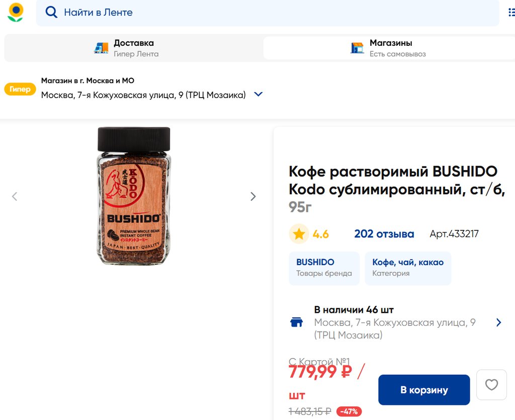The height and width of the screenshot is (420, 515).
Task: Show next product image
Action: click(x=253, y=196)
